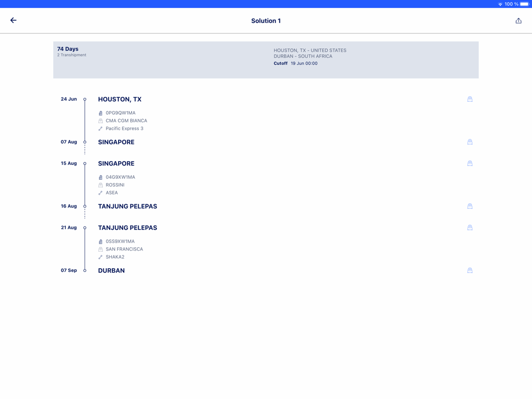Select timeline node at 16 Aug

click(85, 206)
